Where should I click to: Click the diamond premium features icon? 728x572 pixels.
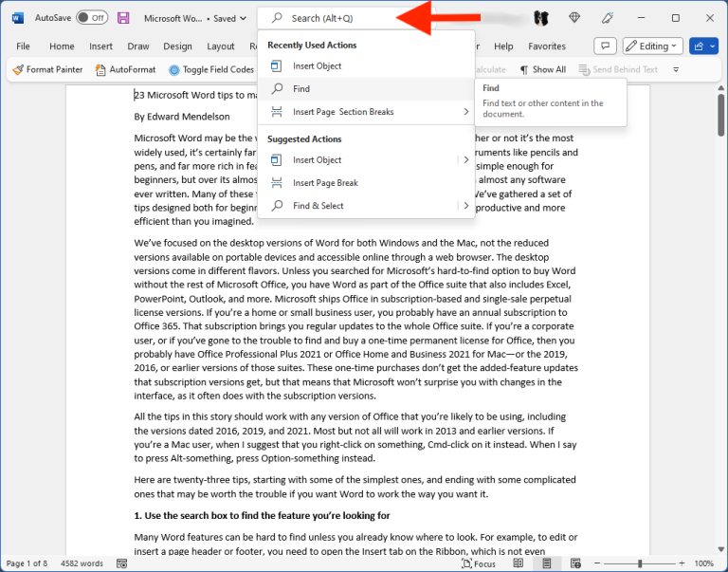574,18
